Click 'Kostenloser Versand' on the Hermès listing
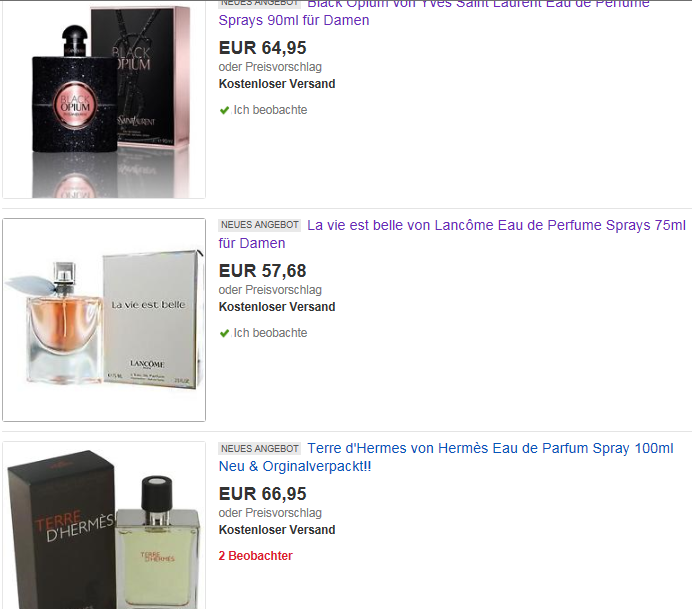 (x=277, y=530)
